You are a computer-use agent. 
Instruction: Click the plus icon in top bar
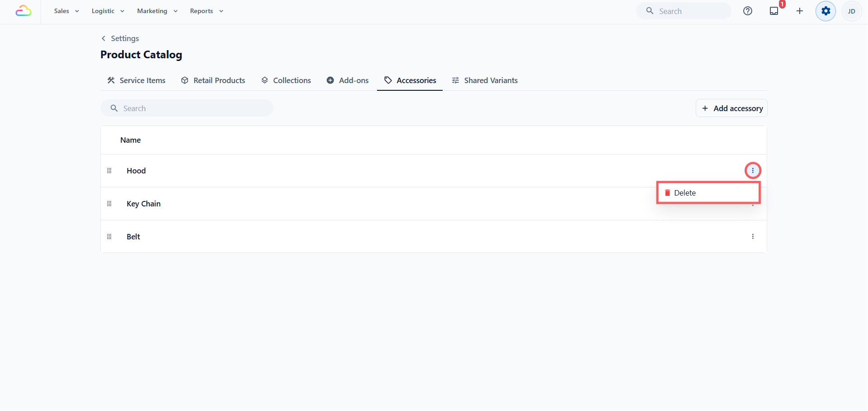pyautogui.click(x=800, y=11)
